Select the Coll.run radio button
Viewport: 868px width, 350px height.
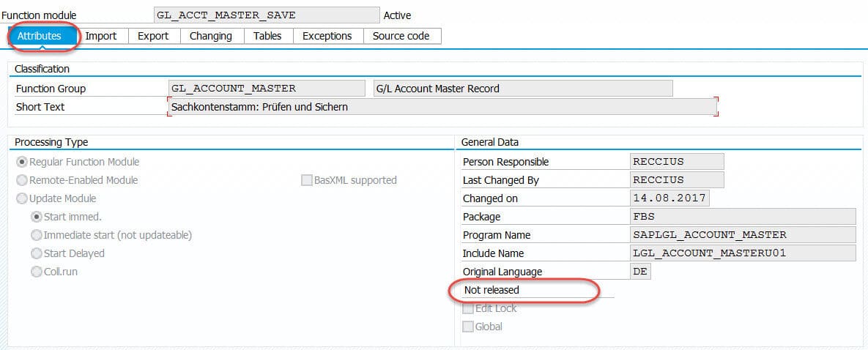click(37, 272)
